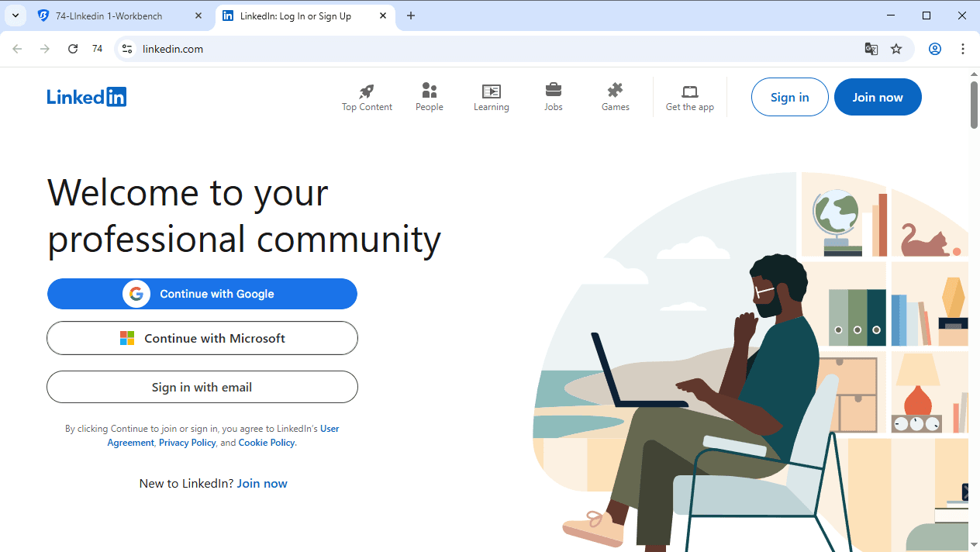This screenshot has width=980, height=552.
Task: Click Sign in with email
Action: (x=202, y=387)
